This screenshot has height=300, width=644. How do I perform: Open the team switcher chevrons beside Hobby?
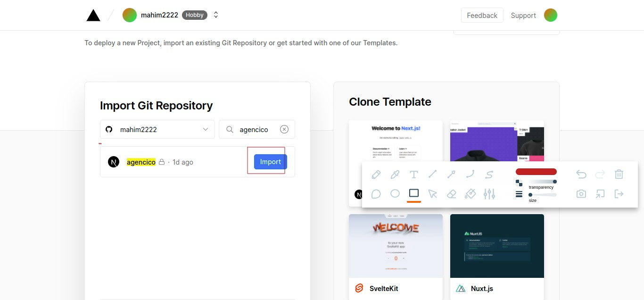(216, 15)
